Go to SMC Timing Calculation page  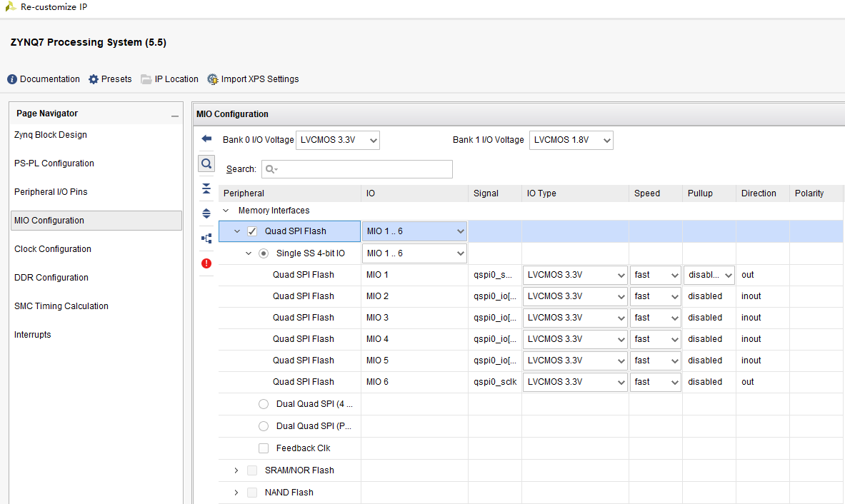coord(61,306)
